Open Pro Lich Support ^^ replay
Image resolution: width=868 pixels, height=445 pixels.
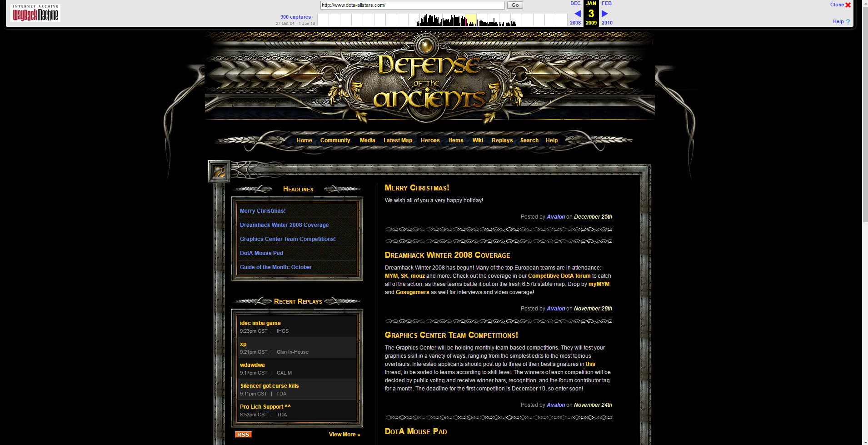[x=265, y=407]
